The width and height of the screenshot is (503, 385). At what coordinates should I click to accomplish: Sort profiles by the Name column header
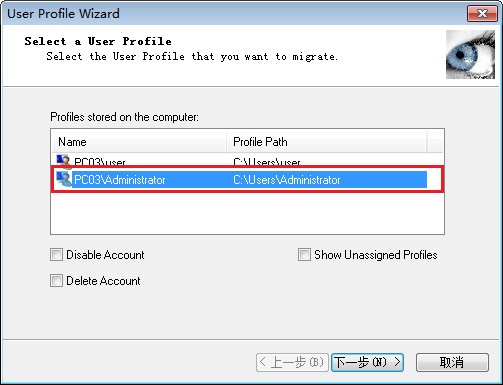click(139, 142)
